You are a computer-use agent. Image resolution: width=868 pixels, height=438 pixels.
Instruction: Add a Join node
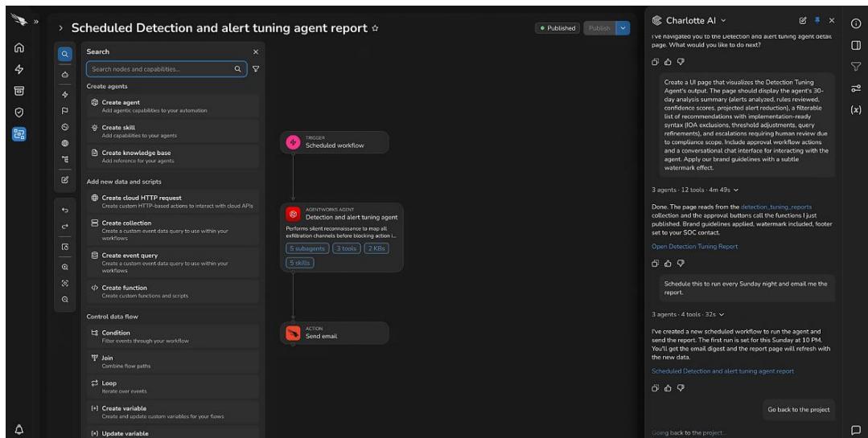172,362
